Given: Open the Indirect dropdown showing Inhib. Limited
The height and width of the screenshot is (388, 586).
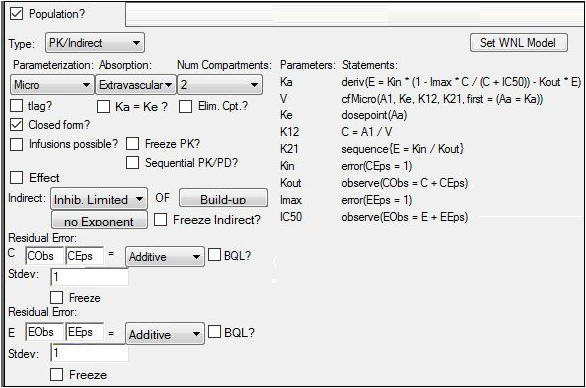Looking at the screenshot, I should point(99,199).
